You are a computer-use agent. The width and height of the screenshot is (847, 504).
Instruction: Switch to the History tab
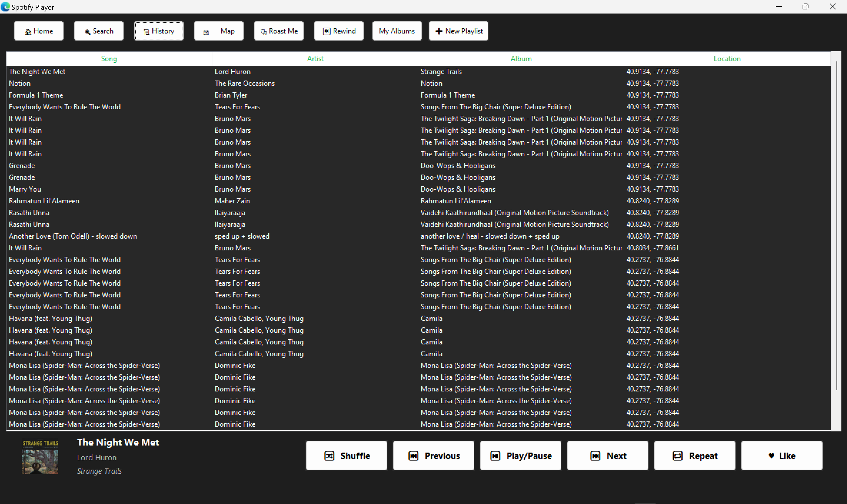point(159,31)
